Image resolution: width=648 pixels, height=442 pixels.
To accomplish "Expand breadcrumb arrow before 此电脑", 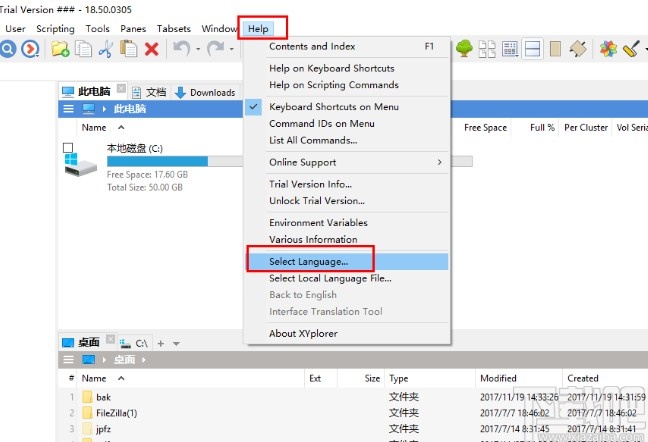I will (104, 109).
